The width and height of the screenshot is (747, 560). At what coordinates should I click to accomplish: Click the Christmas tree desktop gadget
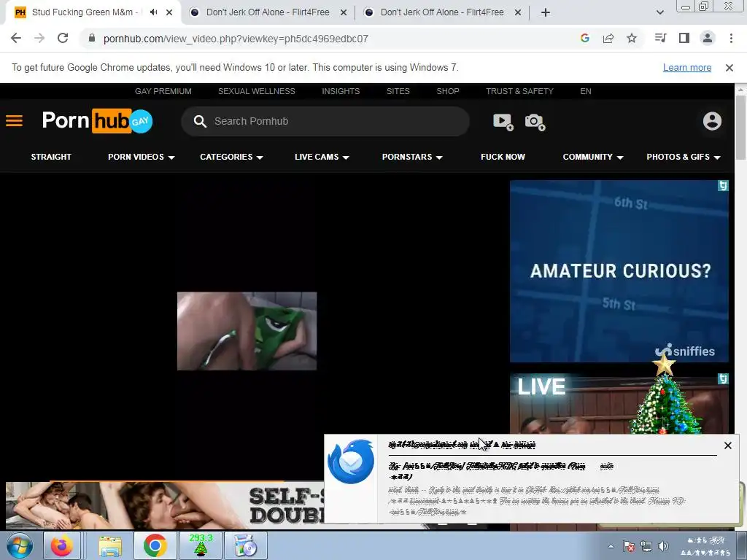pyautogui.click(x=667, y=395)
